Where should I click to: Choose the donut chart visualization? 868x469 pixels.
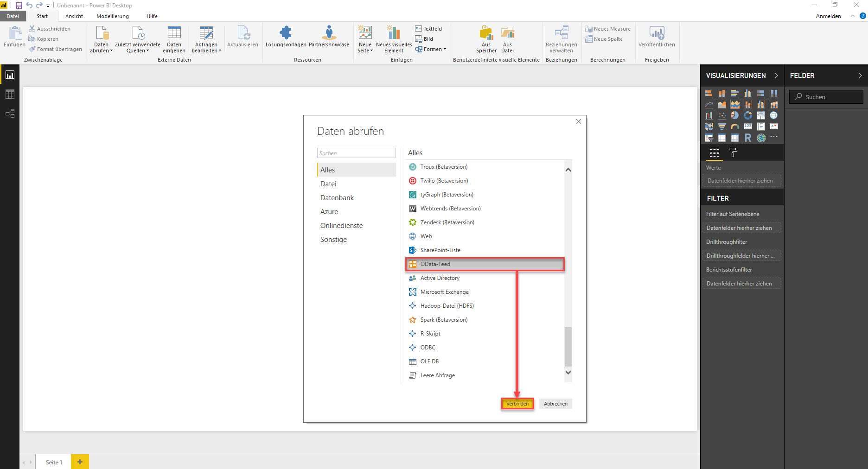click(747, 115)
